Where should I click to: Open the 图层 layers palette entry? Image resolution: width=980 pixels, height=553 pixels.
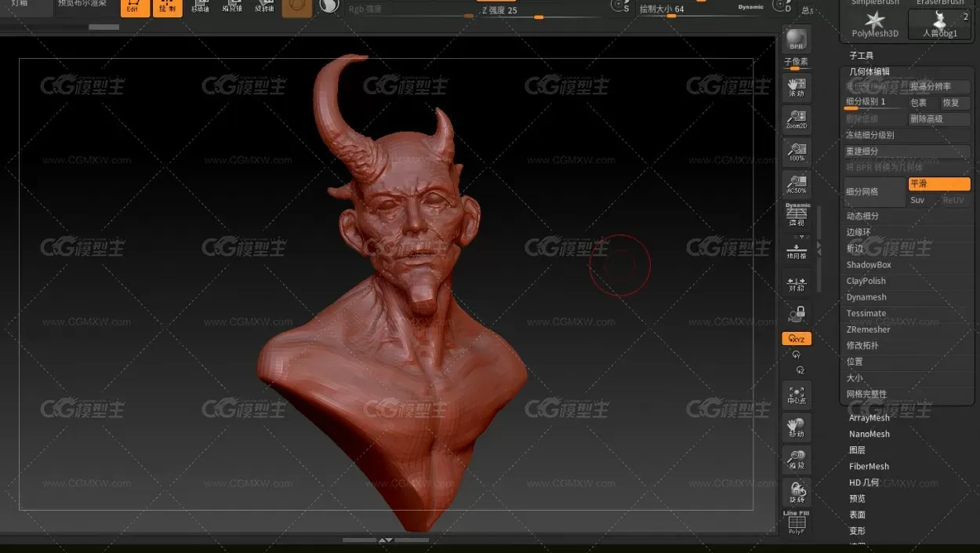(857, 450)
